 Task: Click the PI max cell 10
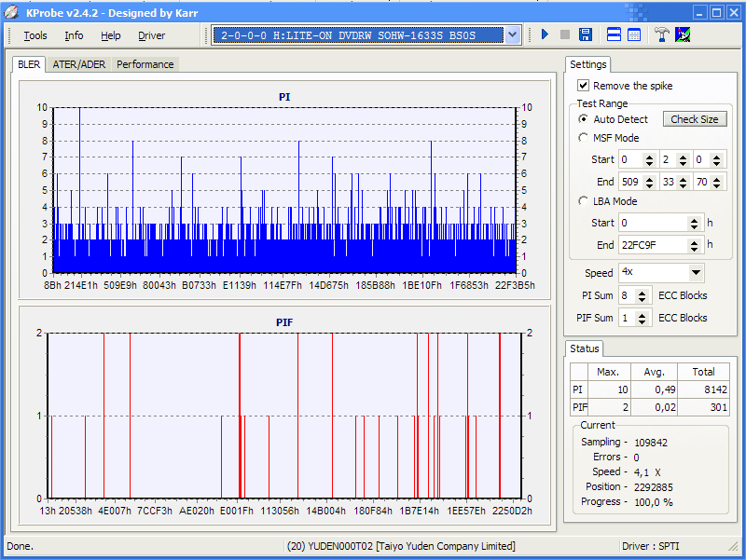[610, 389]
